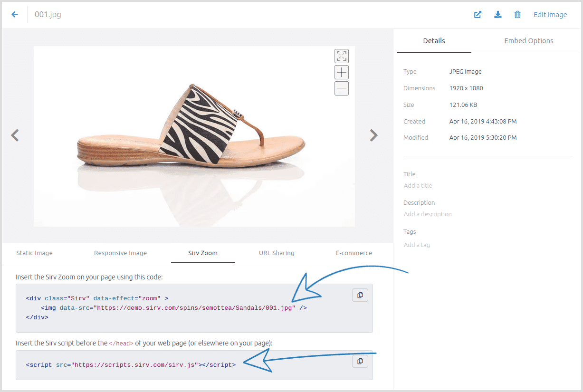
Task: Download the 001.jpg image
Action: (x=498, y=15)
